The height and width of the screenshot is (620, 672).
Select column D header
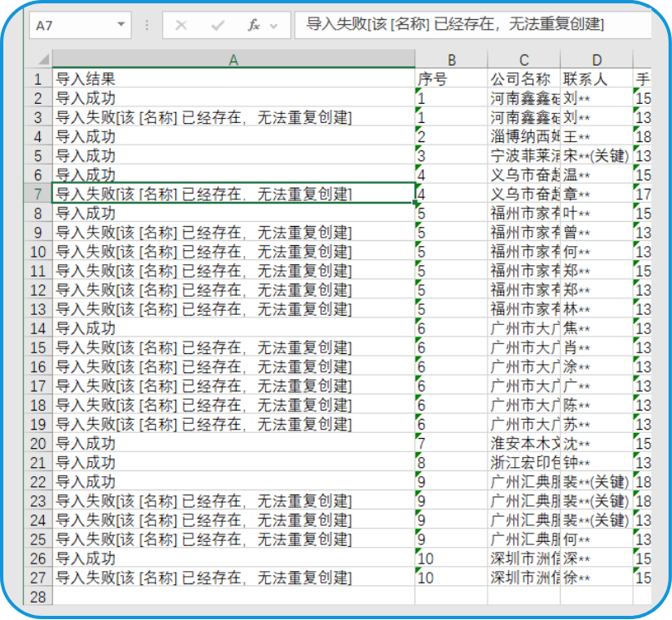click(x=596, y=59)
